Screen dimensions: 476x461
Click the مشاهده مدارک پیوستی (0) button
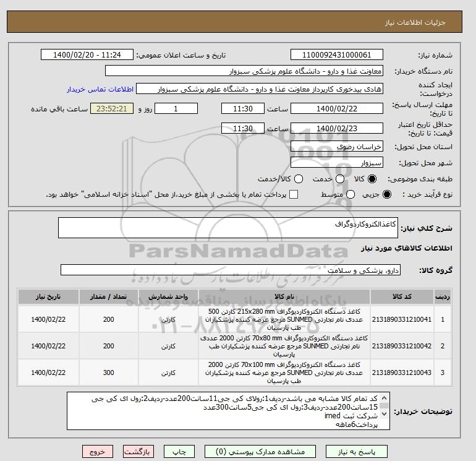tap(260, 452)
